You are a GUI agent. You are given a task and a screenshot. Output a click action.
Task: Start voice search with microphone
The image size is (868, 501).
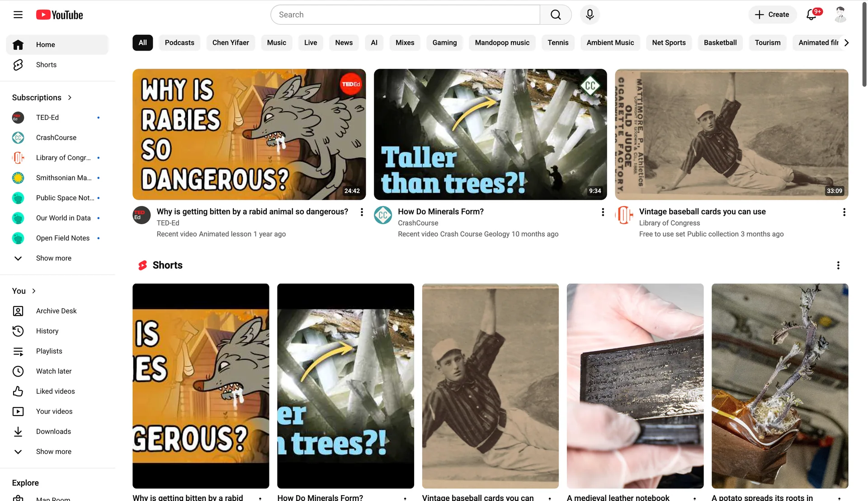pyautogui.click(x=590, y=15)
